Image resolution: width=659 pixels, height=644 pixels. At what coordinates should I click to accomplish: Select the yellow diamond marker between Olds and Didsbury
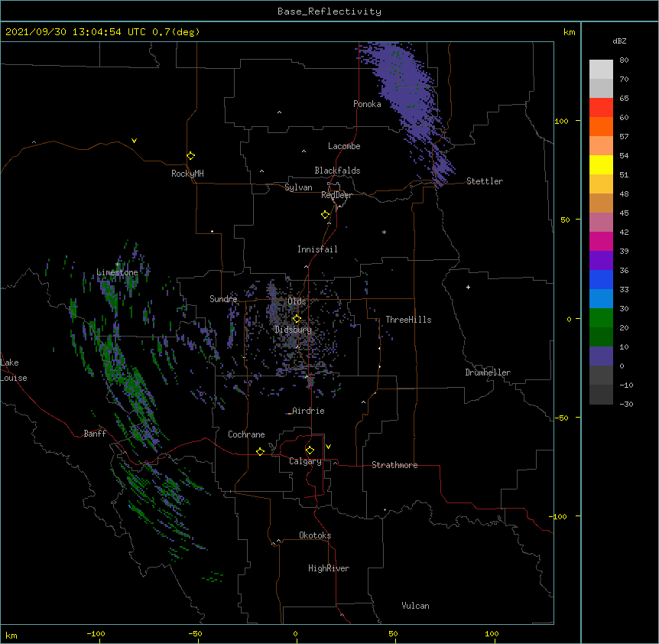pos(297,319)
